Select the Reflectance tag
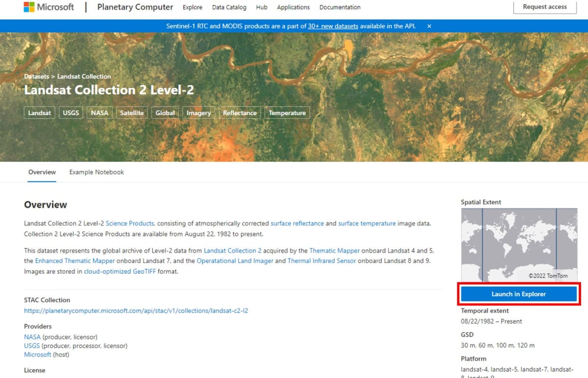Screen dimensions: 588x378 (x=240, y=113)
